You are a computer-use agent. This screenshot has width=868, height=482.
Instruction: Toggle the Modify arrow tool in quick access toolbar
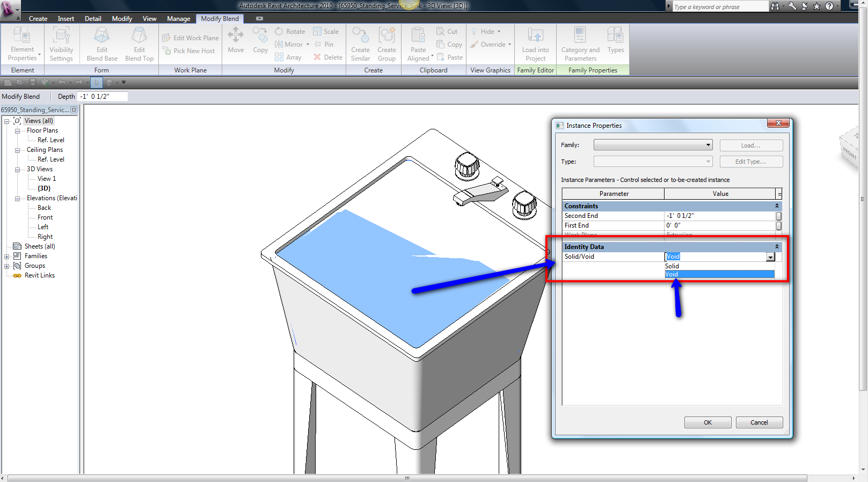point(97,83)
